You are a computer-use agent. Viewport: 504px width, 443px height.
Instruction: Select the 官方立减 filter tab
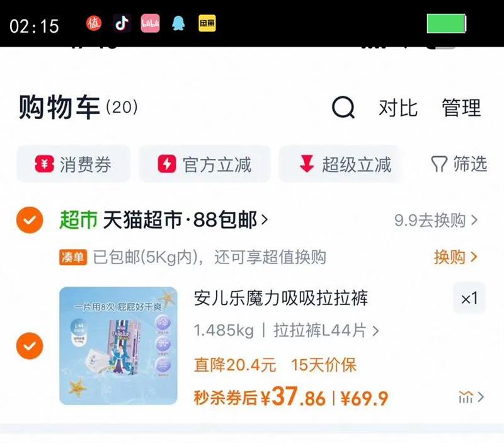[x=204, y=164]
